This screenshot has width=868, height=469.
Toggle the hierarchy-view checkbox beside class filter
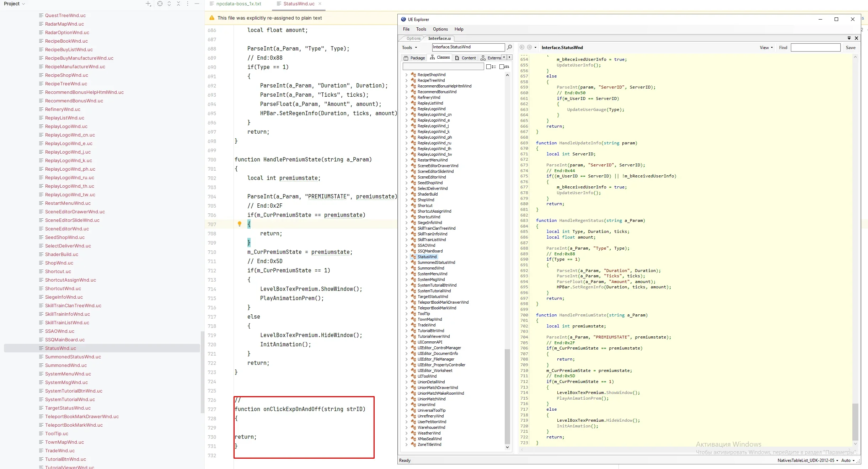click(x=502, y=66)
